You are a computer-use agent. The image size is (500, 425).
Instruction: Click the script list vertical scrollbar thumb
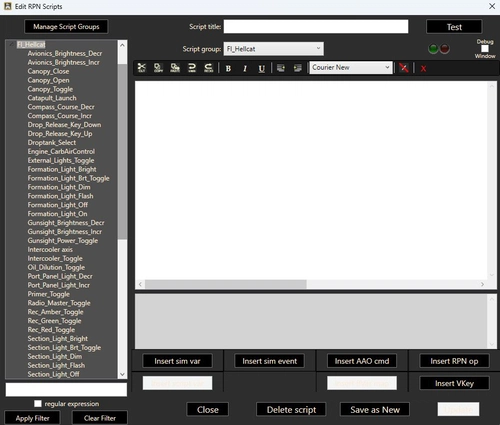click(x=122, y=152)
